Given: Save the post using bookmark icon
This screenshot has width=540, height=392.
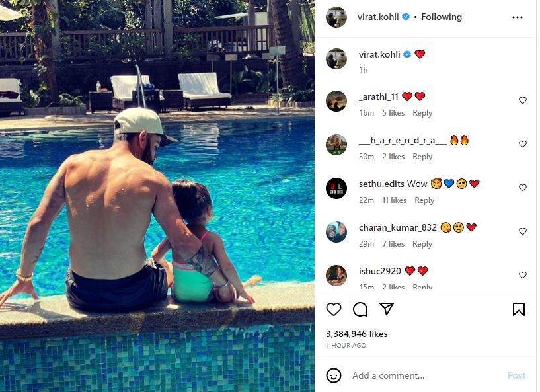Looking at the screenshot, I should point(519,309).
